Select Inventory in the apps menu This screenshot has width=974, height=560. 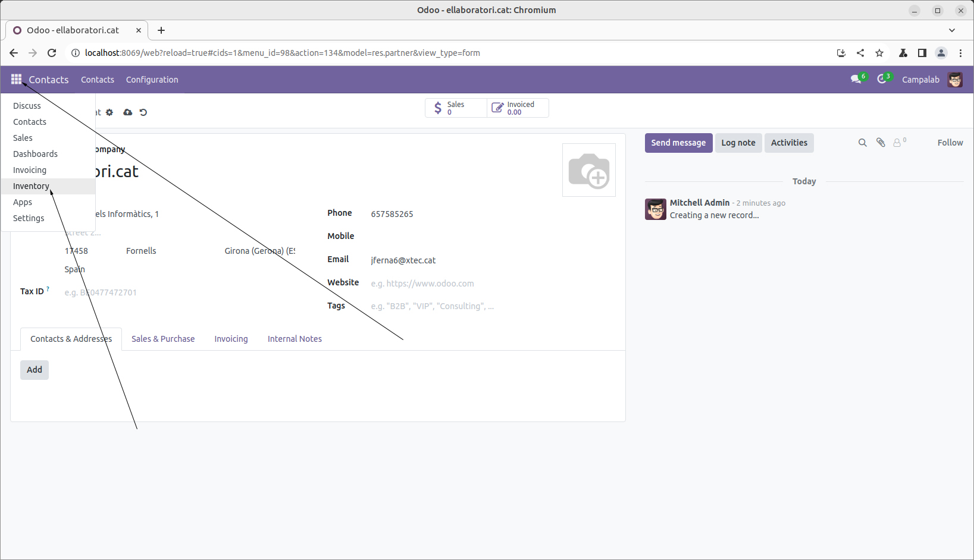31,186
